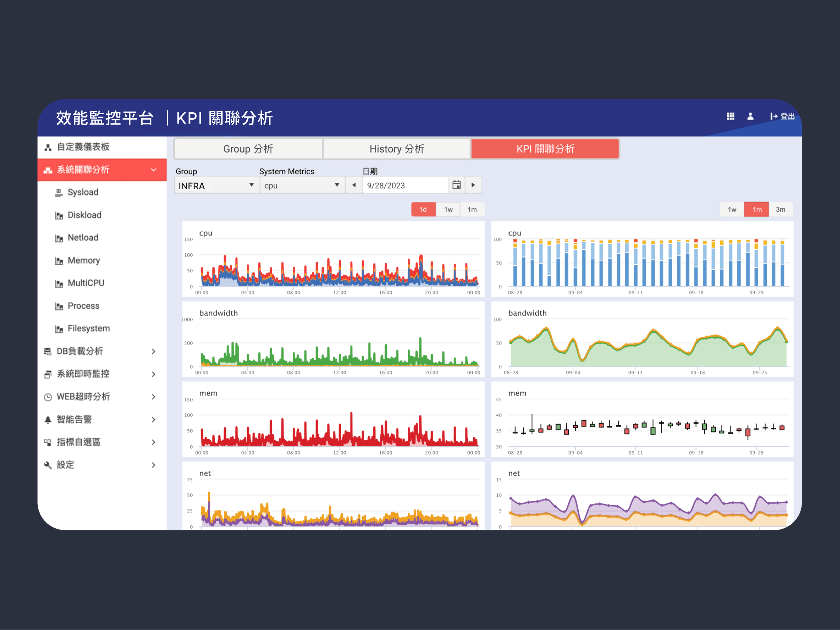Click the WEB超時分析 clock icon
Screen dimensions: 840x630
coord(48,397)
